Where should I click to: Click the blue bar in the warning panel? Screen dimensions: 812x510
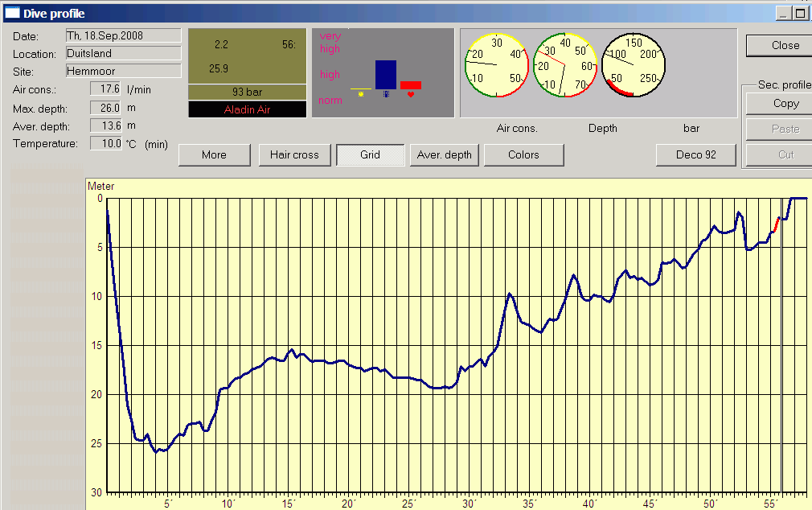(x=386, y=75)
